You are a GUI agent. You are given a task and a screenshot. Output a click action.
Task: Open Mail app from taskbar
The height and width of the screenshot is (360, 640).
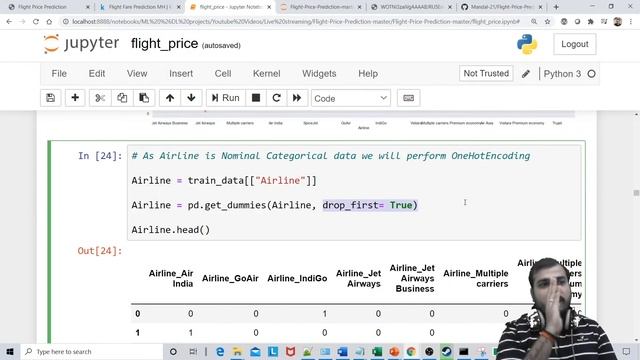pos(255,351)
